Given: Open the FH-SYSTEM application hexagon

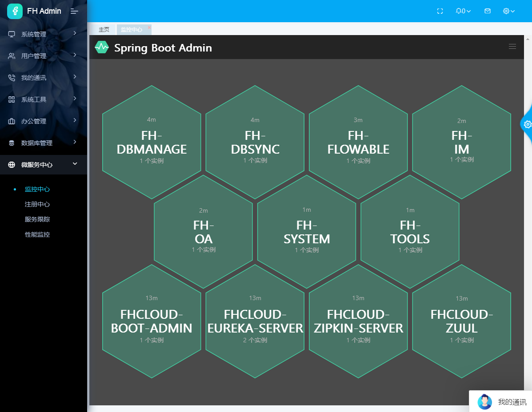Looking at the screenshot, I should pos(307,232).
